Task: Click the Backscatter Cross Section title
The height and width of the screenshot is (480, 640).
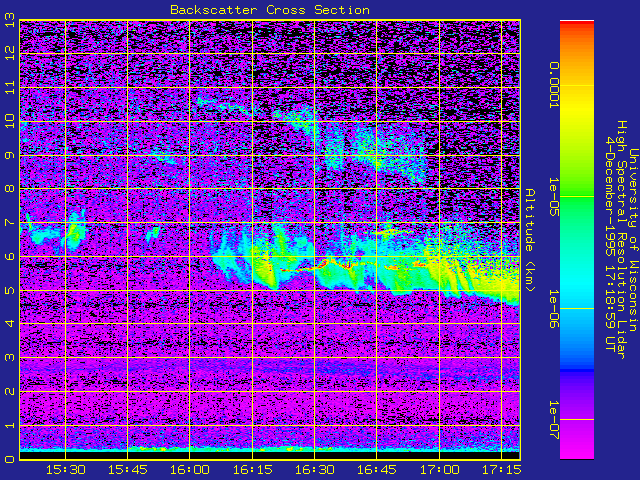Action: point(270,10)
